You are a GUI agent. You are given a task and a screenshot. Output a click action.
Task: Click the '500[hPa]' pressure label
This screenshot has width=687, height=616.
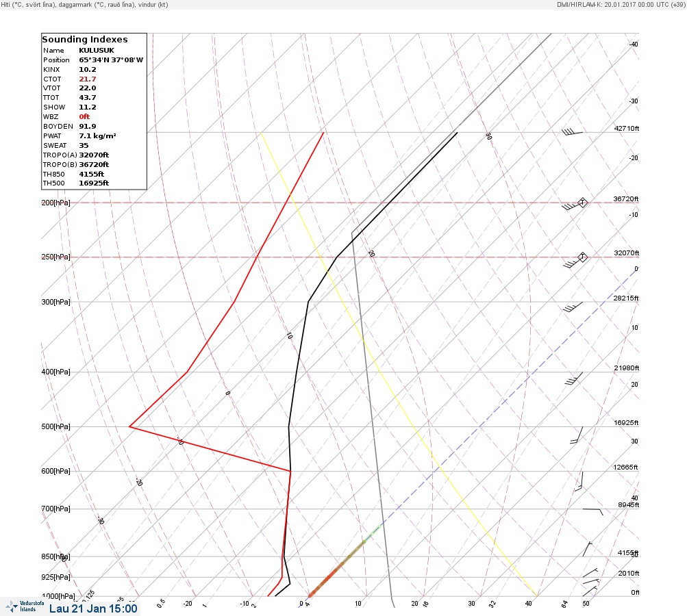point(55,426)
